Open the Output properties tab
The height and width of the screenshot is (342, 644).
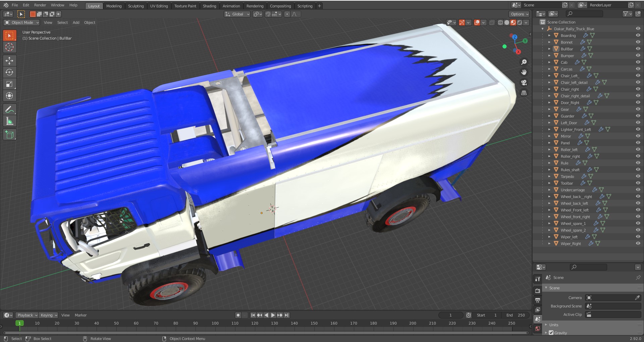pos(538,300)
